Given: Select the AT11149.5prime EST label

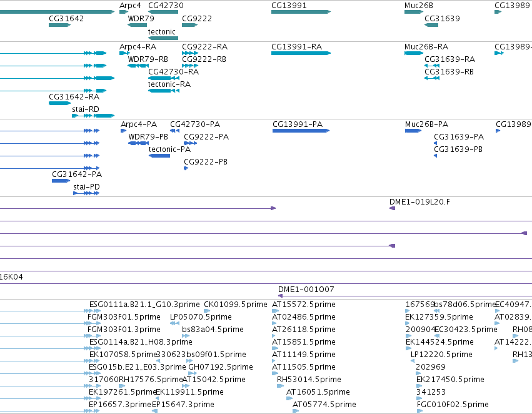Looking at the screenshot, I should pyautogui.click(x=304, y=355).
